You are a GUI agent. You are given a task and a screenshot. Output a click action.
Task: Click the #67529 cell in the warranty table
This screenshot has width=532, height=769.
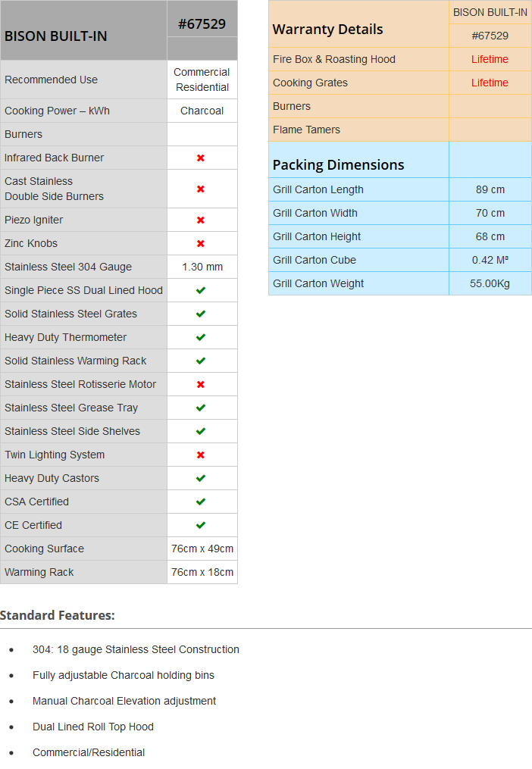click(490, 36)
